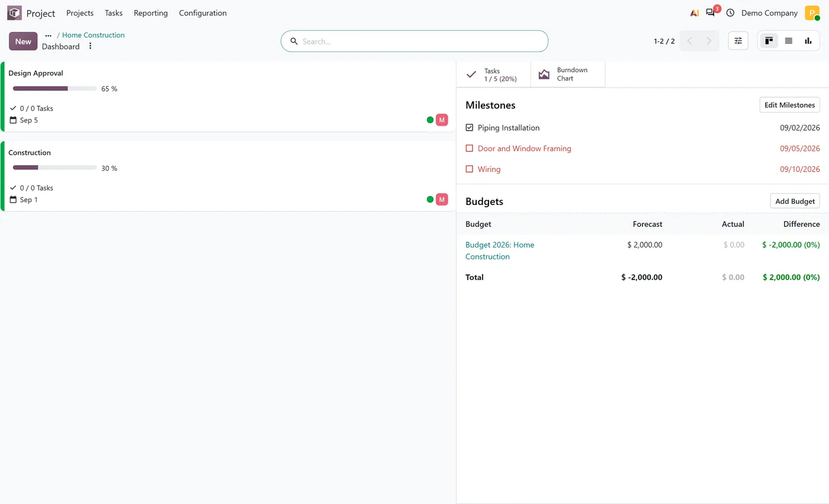Click the New button
The height and width of the screenshot is (504, 829).
(x=23, y=41)
